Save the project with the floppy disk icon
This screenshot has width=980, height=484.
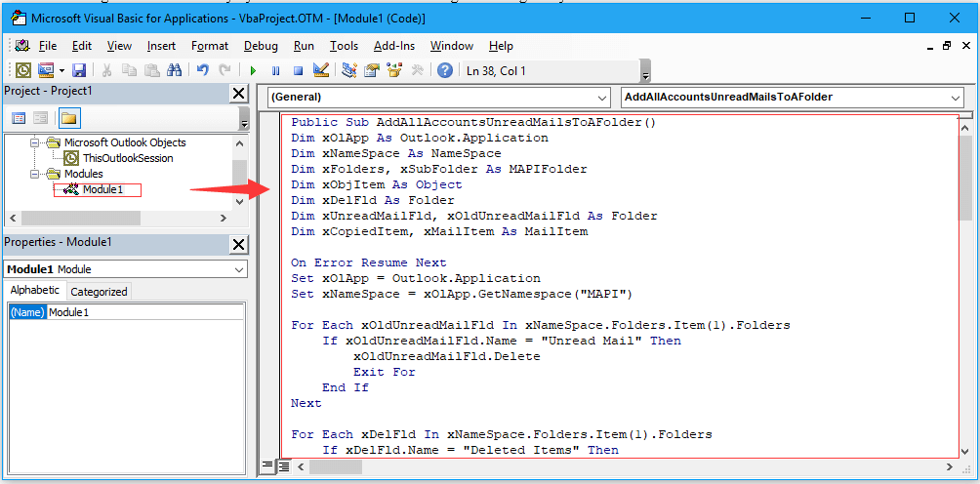(x=79, y=70)
